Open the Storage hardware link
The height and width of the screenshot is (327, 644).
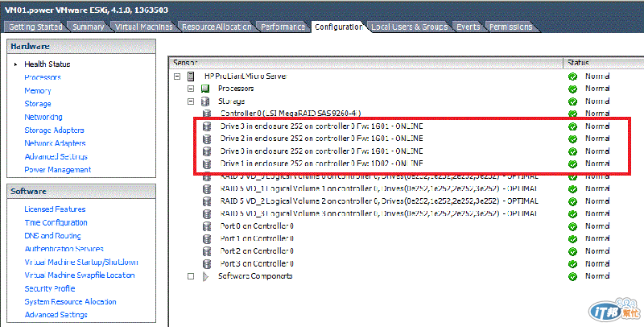pos(38,104)
